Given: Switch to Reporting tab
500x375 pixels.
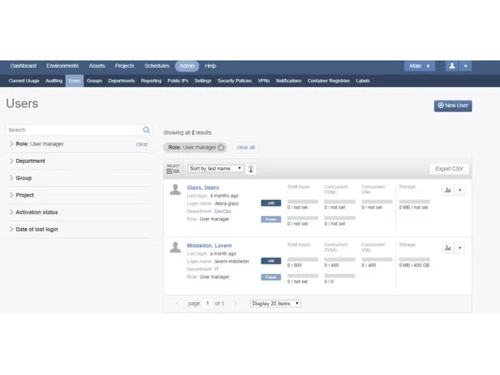Looking at the screenshot, I should (x=151, y=81).
